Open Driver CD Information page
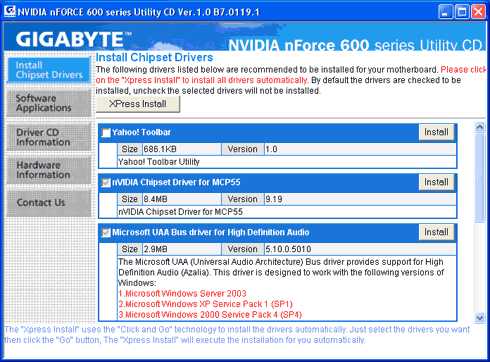490x362 pixels. 49,137
